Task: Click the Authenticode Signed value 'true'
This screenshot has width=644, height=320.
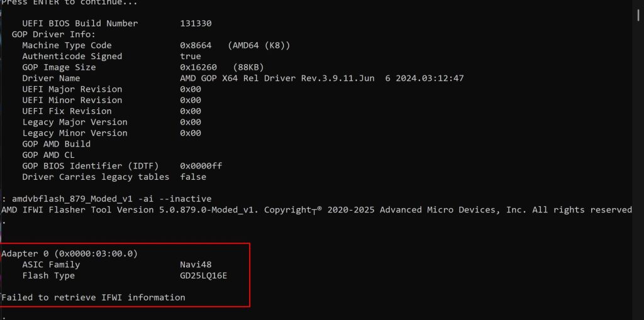Action: [191, 56]
